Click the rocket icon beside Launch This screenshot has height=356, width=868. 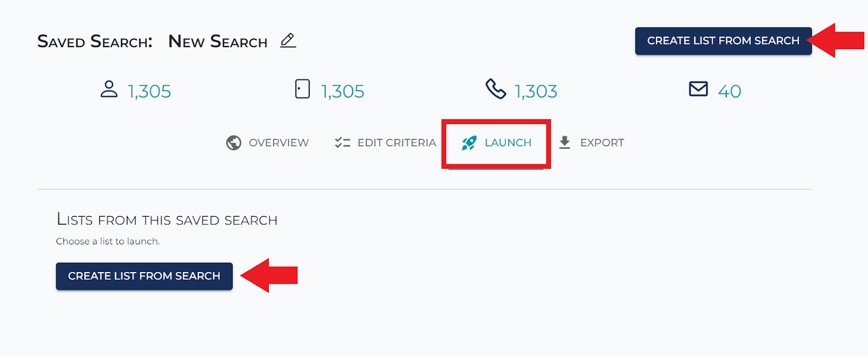point(469,143)
